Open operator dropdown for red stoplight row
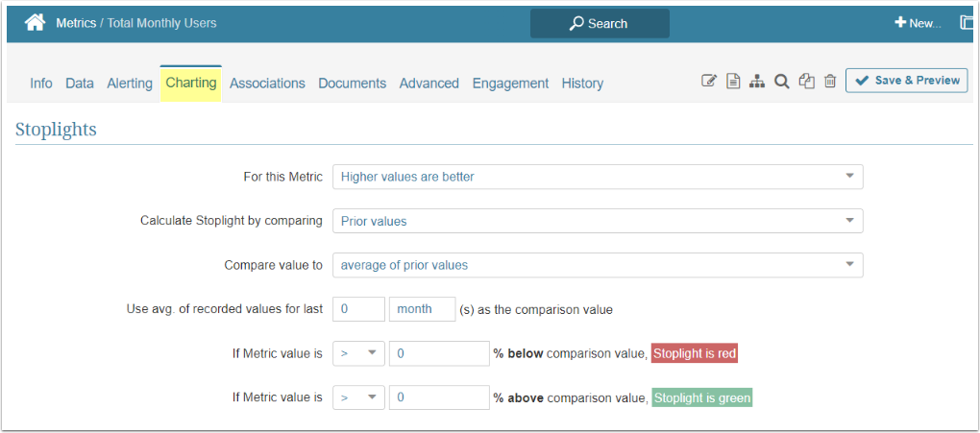The width and height of the screenshot is (980, 433). (358, 353)
